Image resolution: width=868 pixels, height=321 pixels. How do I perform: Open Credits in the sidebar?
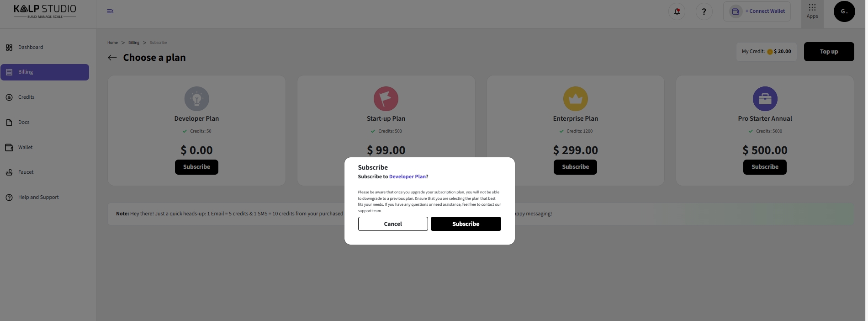(26, 97)
